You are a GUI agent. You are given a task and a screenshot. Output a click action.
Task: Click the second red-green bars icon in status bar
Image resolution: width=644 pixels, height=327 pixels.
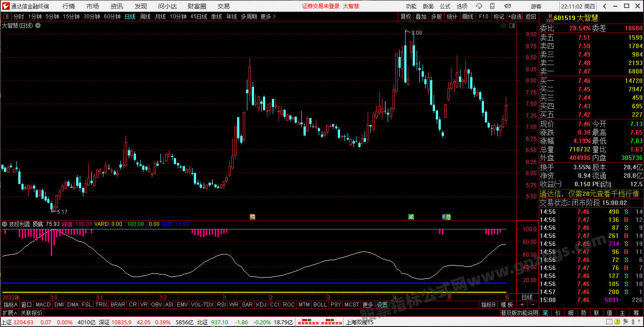point(330,322)
